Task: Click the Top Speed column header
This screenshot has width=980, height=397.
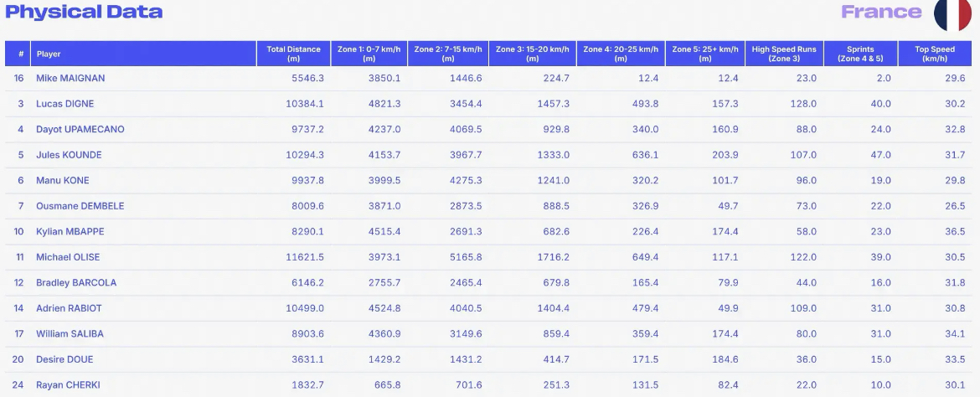Action: (x=935, y=54)
